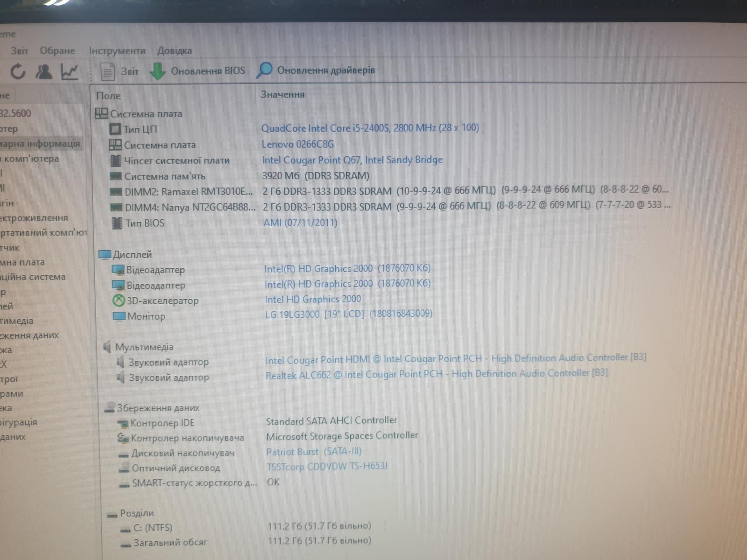Open the Довідка menu
This screenshot has width=747, height=560.
(175, 50)
